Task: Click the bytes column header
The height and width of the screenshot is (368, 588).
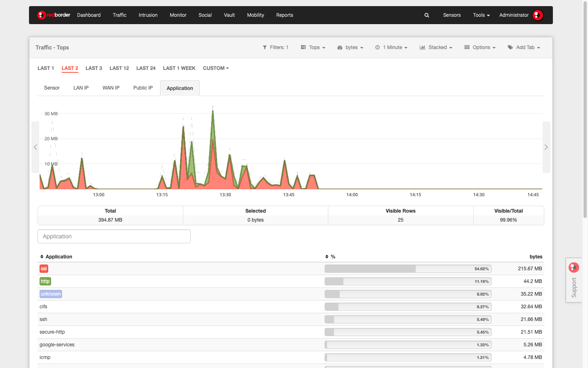Action: tap(536, 257)
